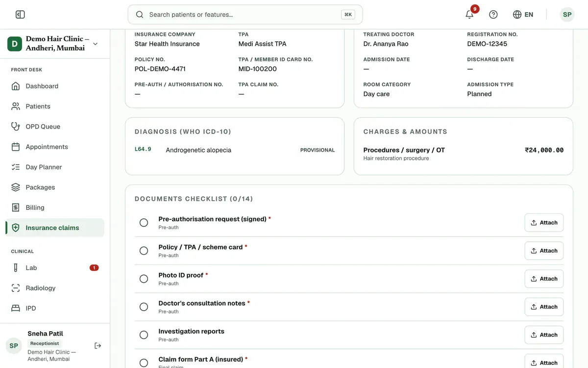Click the logout icon beside Sneha Patil

pos(98,346)
